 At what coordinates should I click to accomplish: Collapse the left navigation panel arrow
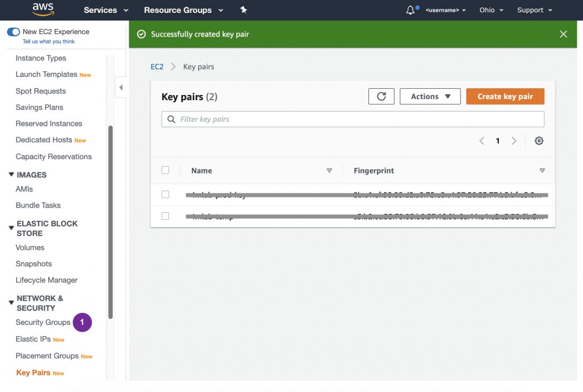click(121, 88)
